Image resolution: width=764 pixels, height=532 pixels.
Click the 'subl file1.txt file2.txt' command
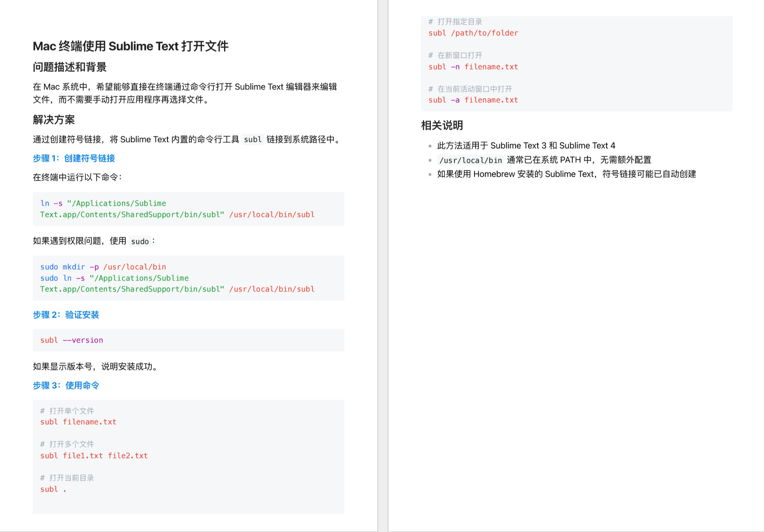pos(94,456)
